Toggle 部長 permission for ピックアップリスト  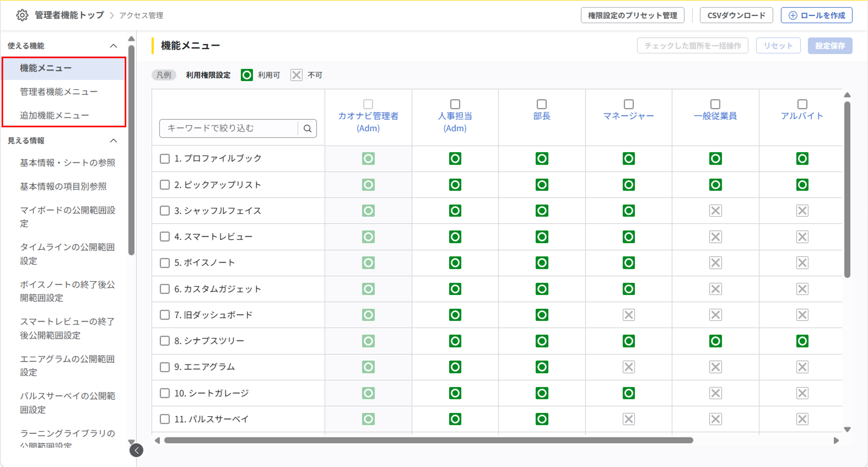click(542, 185)
